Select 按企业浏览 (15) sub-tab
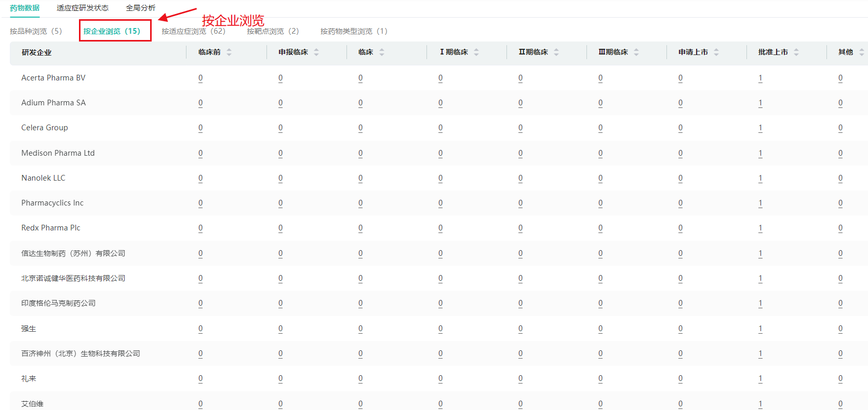This screenshot has width=868, height=410. [112, 31]
